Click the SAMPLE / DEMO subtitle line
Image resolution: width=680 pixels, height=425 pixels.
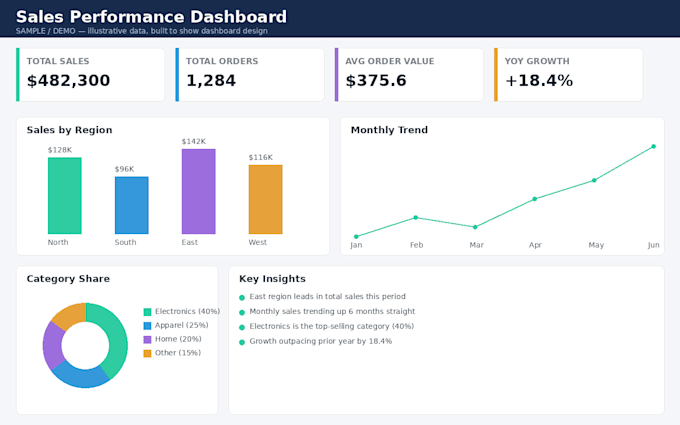pos(141,31)
